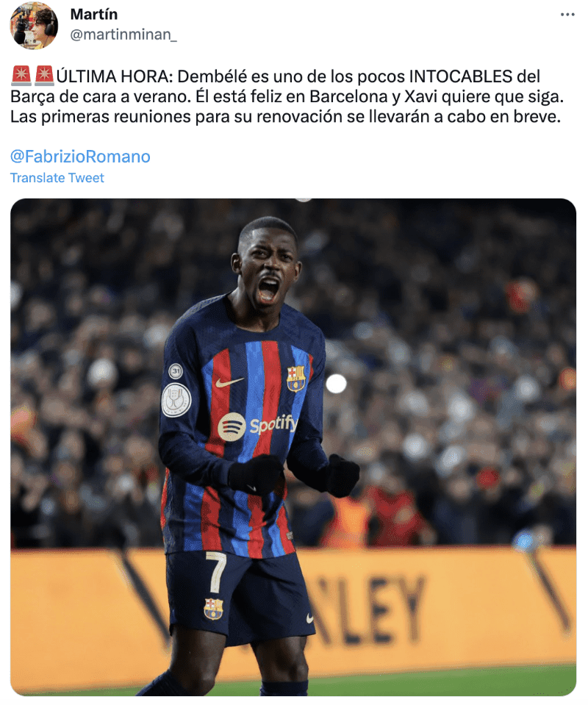This screenshot has height=705, width=588.
Task: Click the number 7 on the shorts
Action: [x=216, y=572]
